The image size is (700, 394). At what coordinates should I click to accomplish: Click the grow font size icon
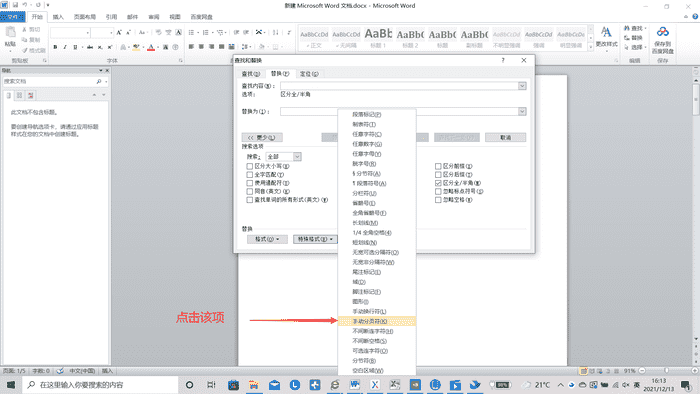click(x=119, y=33)
